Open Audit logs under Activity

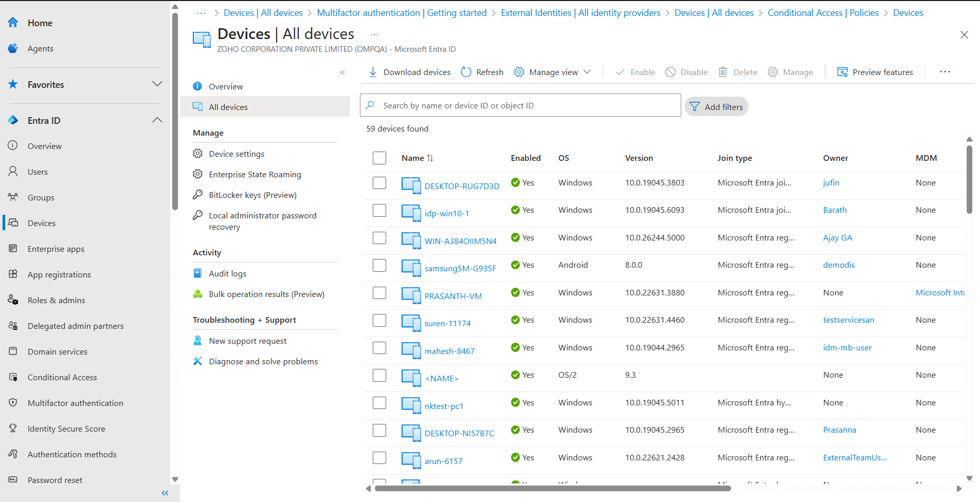(227, 273)
